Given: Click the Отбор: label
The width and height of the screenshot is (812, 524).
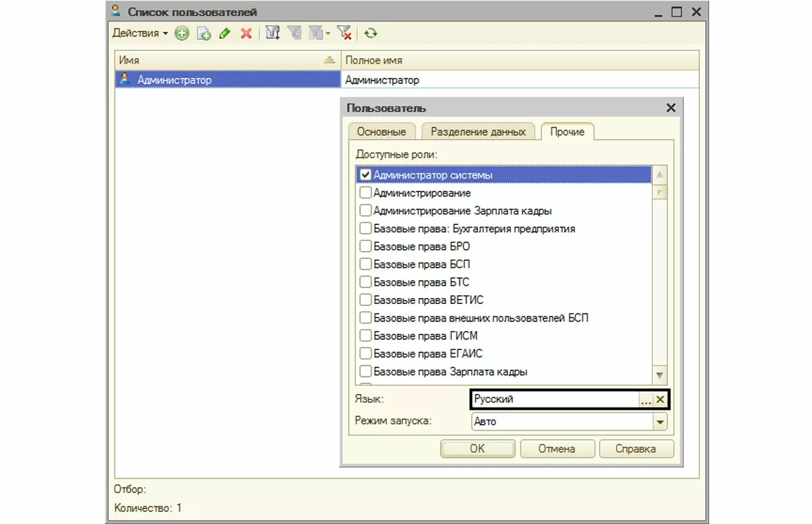Looking at the screenshot, I should point(130,489).
